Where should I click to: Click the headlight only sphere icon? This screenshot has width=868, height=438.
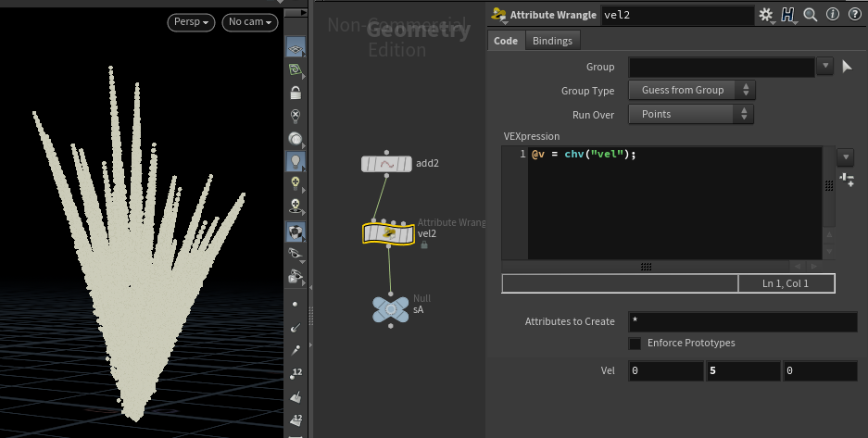296,138
